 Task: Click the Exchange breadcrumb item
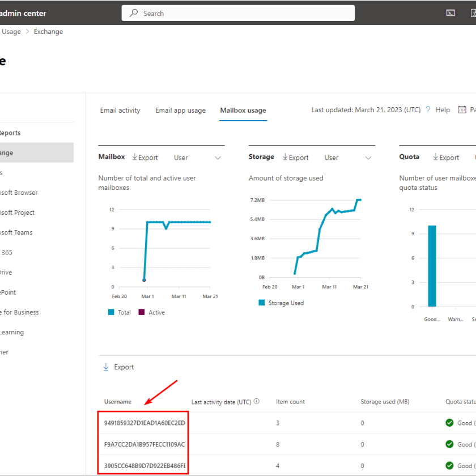coord(48,32)
